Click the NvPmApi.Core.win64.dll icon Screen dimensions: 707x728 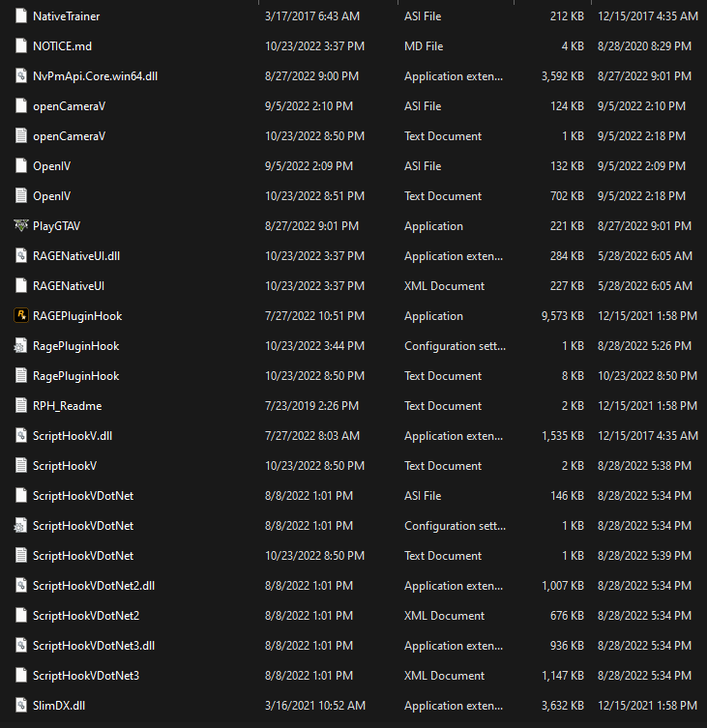coord(21,75)
